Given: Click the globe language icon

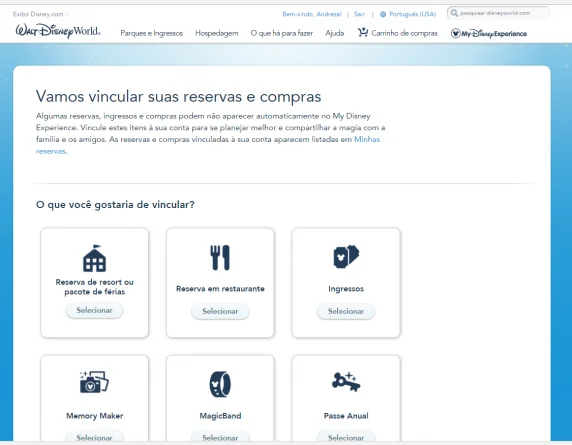Looking at the screenshot, I should 383,14.
